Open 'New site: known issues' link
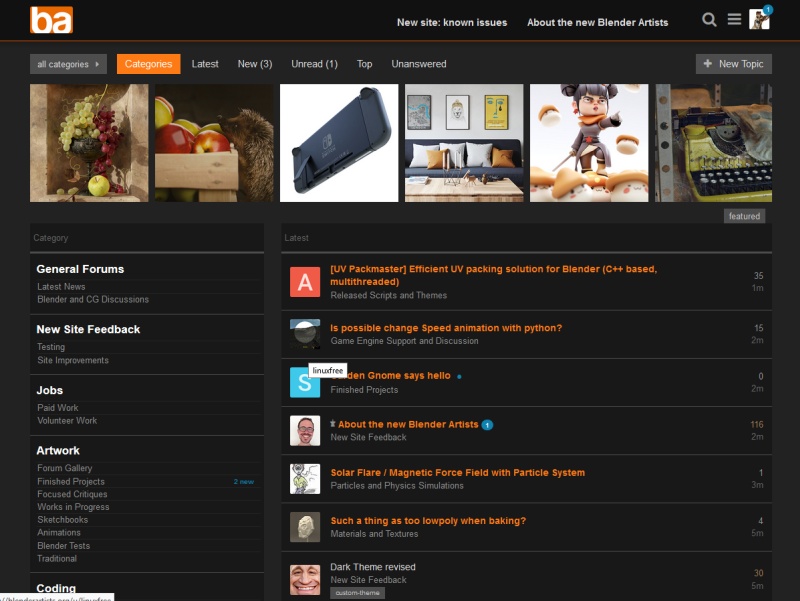This screenshot has width=800, height=601. (x=451, y=22)
